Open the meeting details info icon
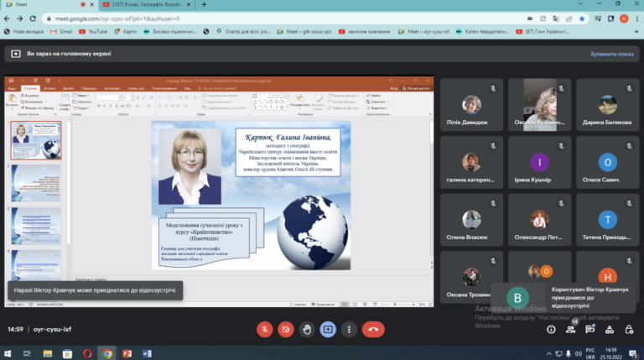The image size is (644, 360). (551, 329)
